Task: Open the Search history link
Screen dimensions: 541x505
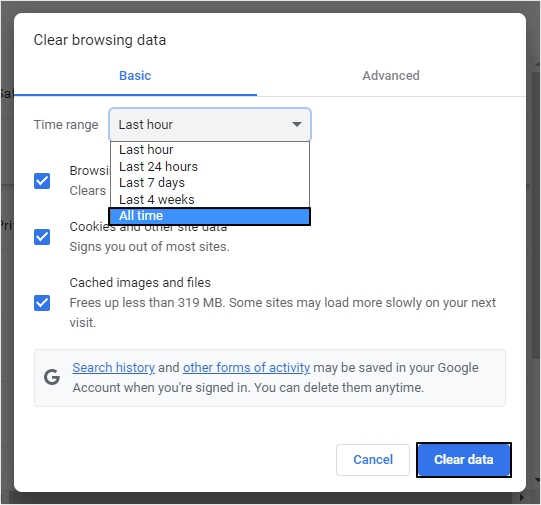Action: coord(114,368)
